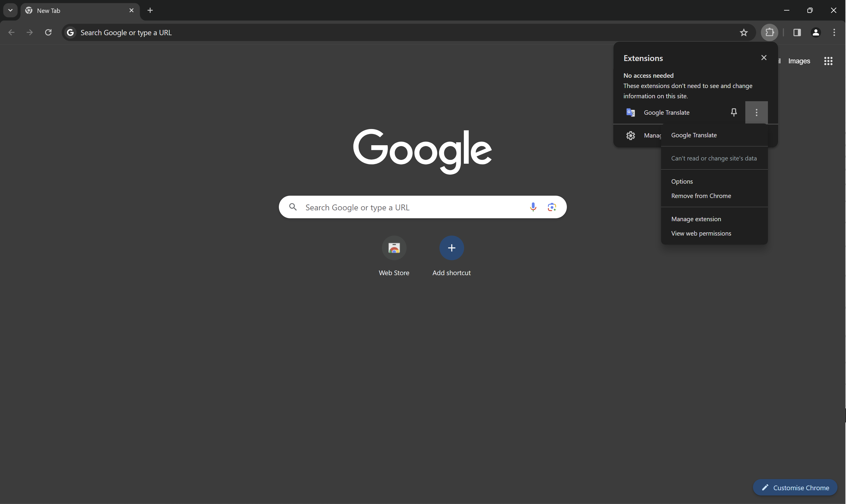This screenshot has height=504, width=846.
Task: Open the profile avatar menu
Action: click(816, 33)
